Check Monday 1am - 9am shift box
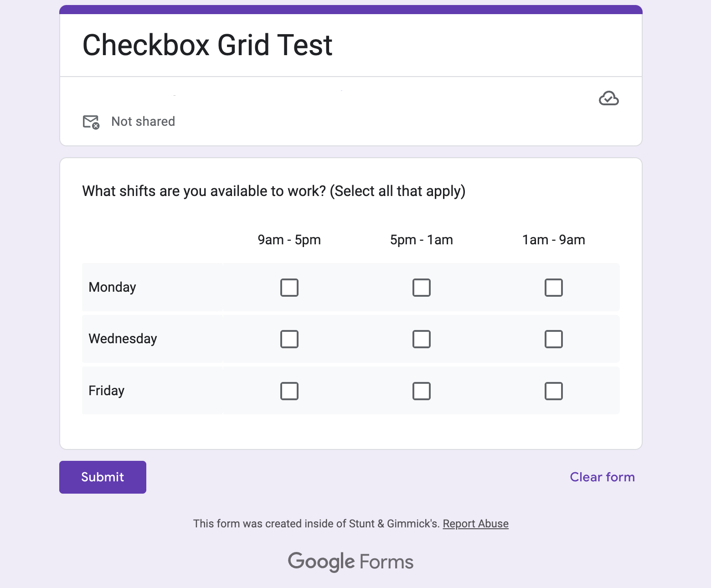 coord(554,288)
